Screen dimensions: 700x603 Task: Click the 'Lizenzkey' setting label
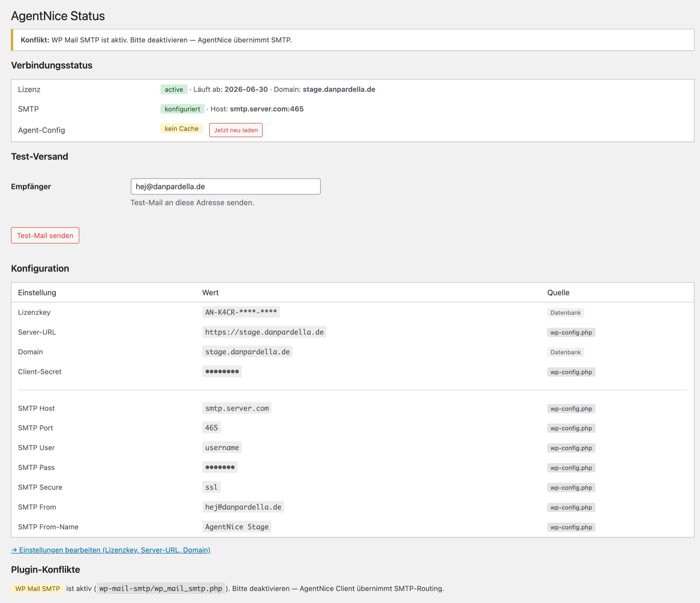click(x=34, y=312)
